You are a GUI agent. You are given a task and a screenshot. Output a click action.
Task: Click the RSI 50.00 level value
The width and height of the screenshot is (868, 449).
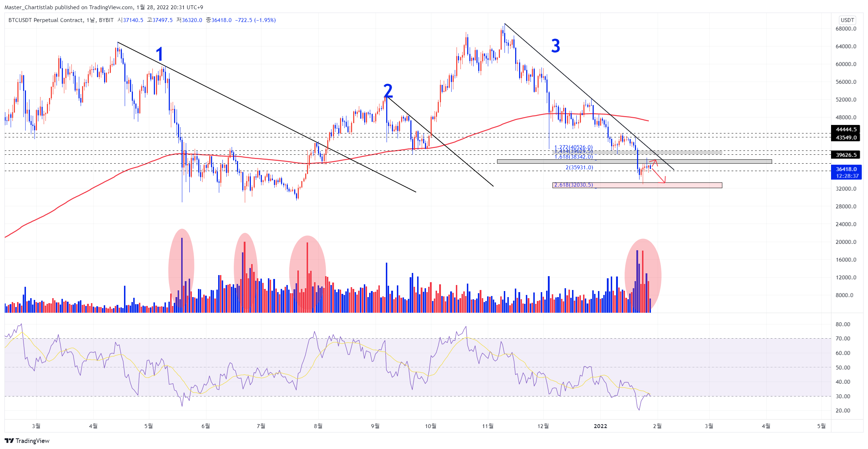[x=843, y=368]
